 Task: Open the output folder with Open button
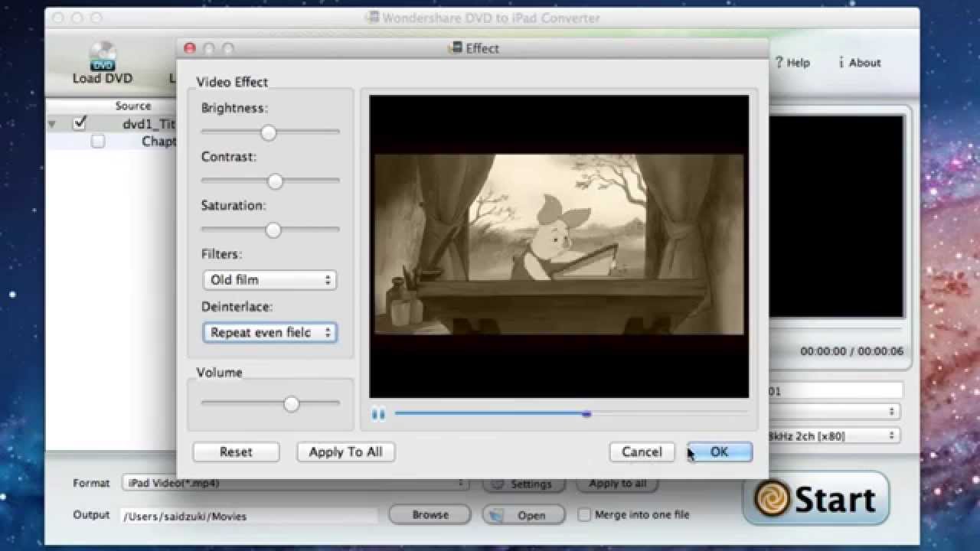524,515
